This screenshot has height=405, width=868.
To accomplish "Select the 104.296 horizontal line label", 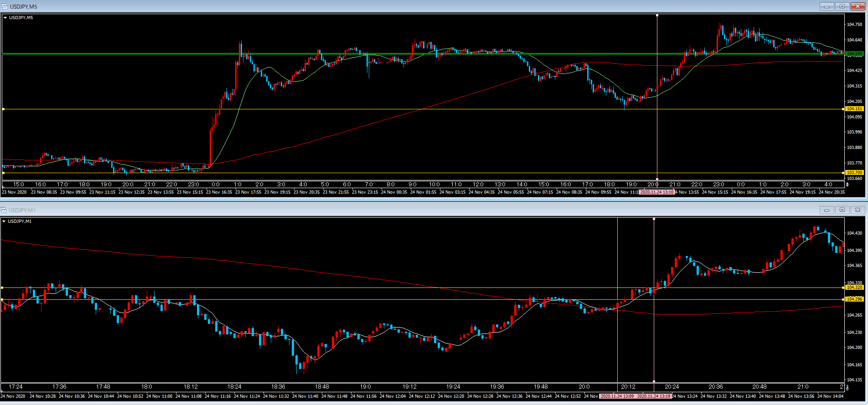I will tap(854, 299).
